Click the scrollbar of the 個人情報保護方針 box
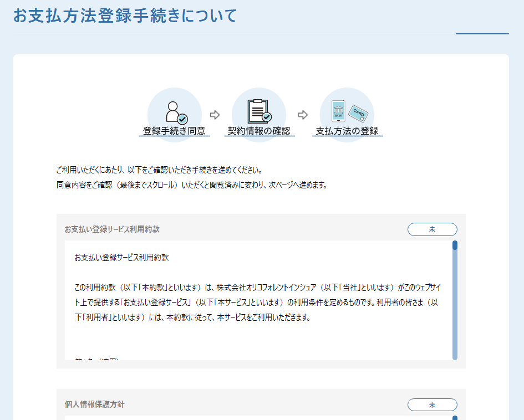This screenshot has width=524, height=420. (x=455, y=417)
